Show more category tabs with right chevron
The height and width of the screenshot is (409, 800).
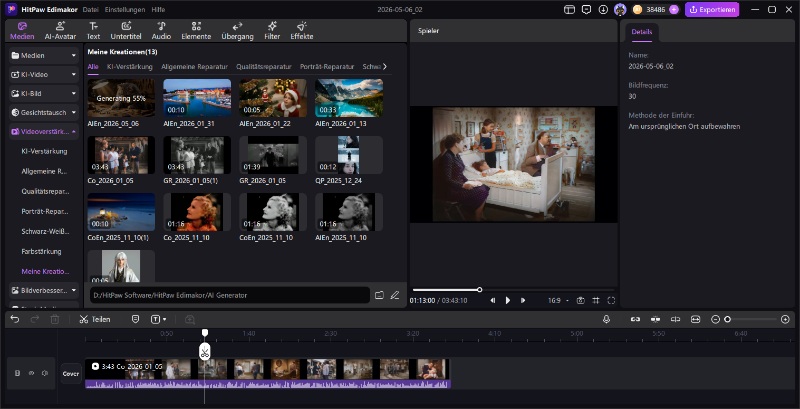[x=385, y=66]
